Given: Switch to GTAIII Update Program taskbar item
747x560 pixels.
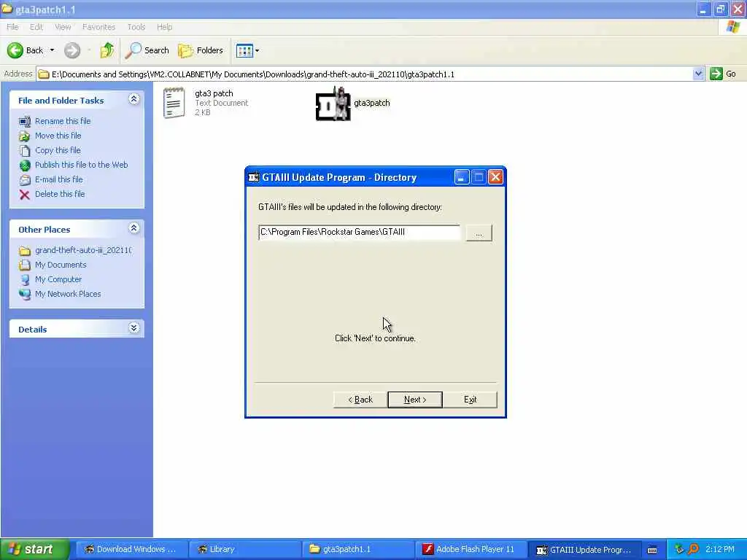Looking at the screenshot, I should (x=584, y=549).
